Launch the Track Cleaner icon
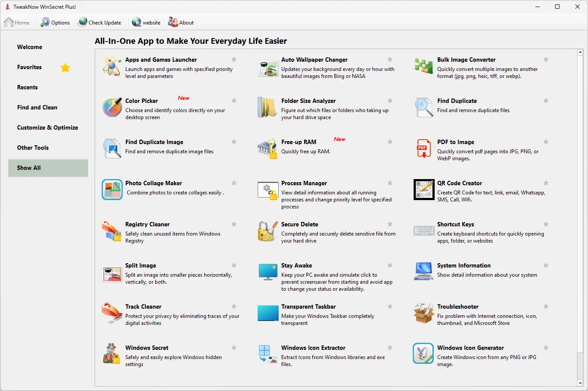588x391 pixels. tap(112, 314)
